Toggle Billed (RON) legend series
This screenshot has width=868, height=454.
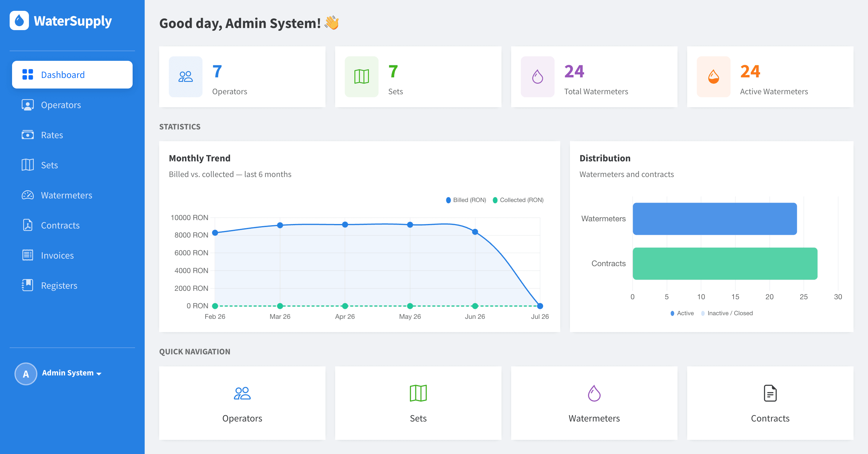point(466,200)
